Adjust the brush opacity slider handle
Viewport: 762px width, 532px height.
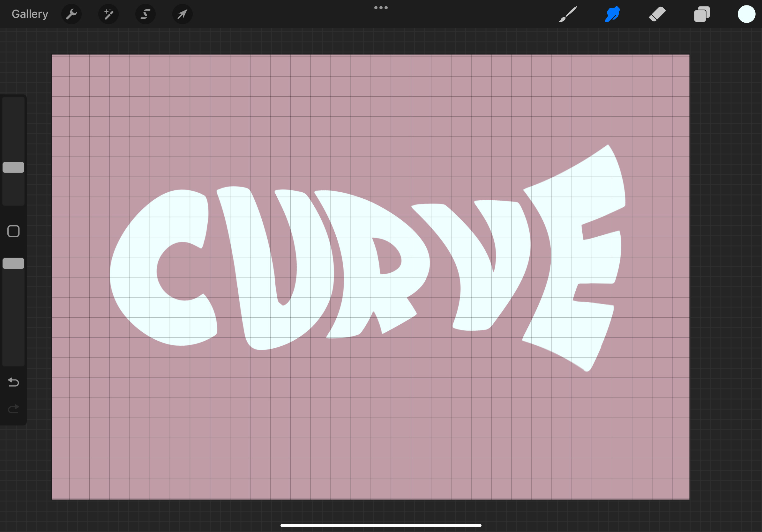coord(13,263)
